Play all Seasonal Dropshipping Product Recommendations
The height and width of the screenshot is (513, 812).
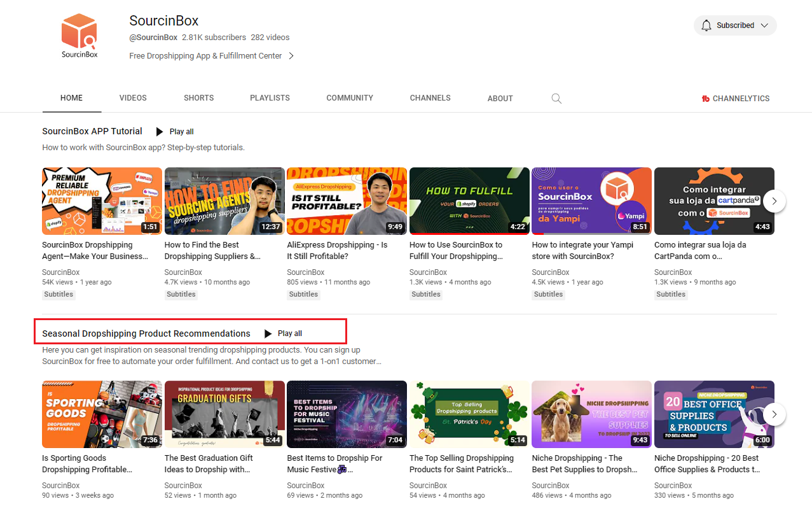284,334
